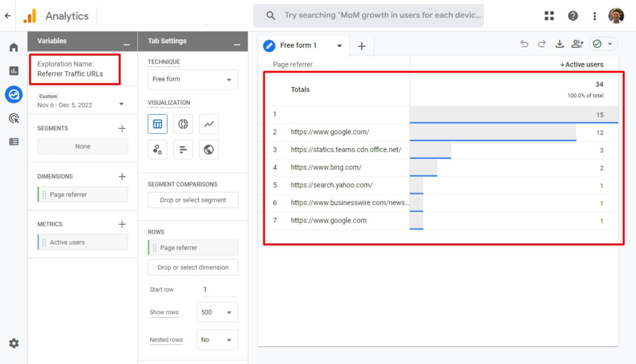
Task: Select the donut chart visualization
Action: pyautogui.click(x=183, y=124)
